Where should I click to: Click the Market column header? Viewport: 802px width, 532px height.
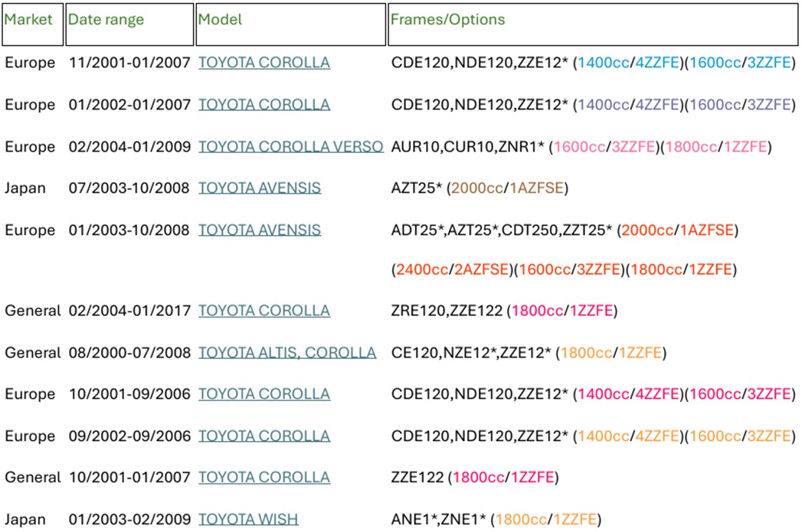coord(33,24)
